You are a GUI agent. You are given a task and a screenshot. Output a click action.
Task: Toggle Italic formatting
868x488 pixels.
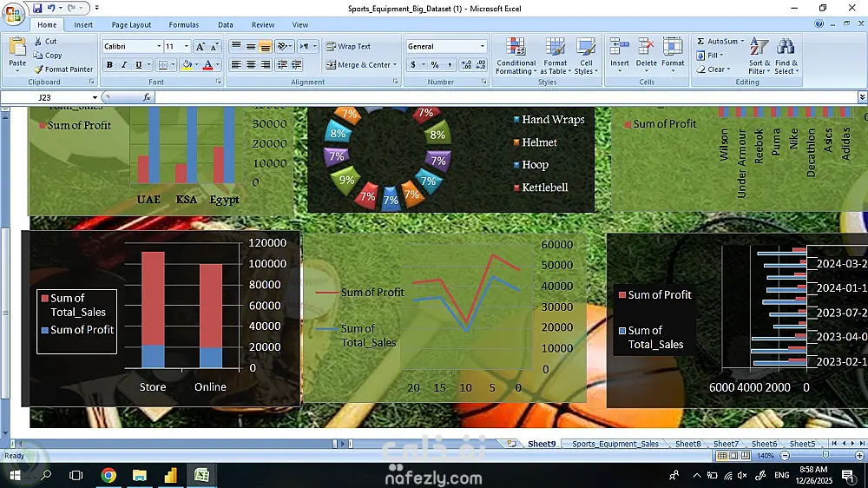(x=124, y=65)
